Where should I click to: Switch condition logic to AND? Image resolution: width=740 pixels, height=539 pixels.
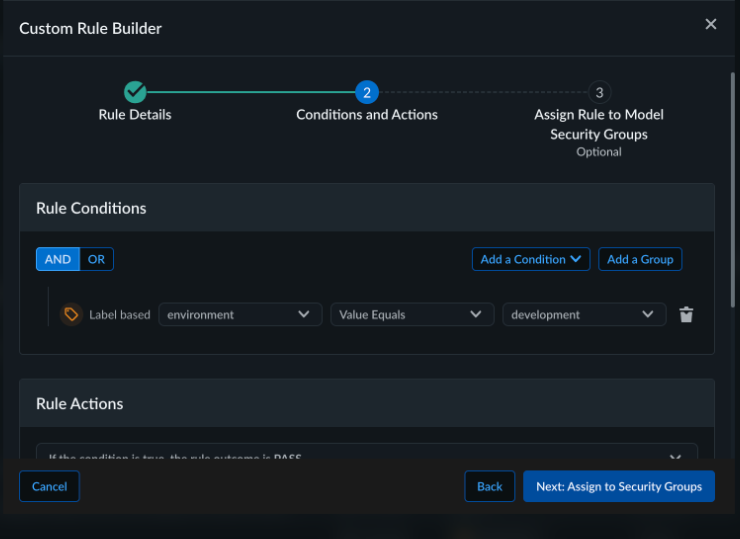58,259
